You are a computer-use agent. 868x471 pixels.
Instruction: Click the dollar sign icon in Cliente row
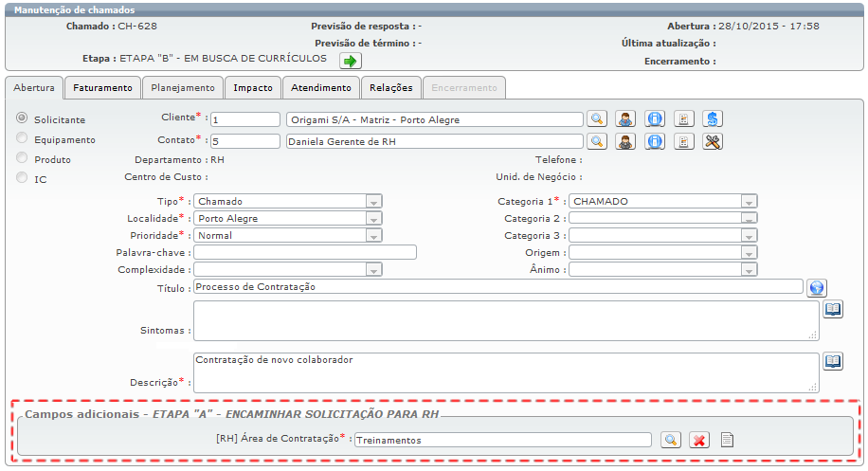pyautogui.click(x=714, y=119)
